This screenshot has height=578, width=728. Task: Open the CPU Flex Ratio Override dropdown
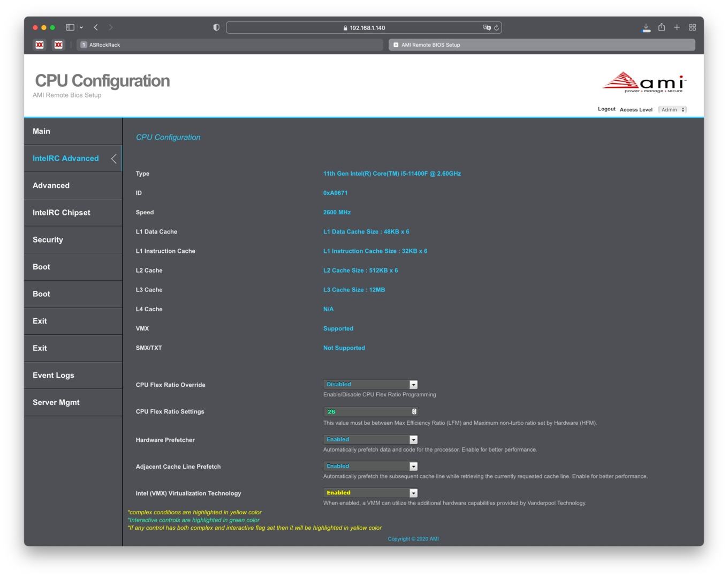(x=370, y=385)
